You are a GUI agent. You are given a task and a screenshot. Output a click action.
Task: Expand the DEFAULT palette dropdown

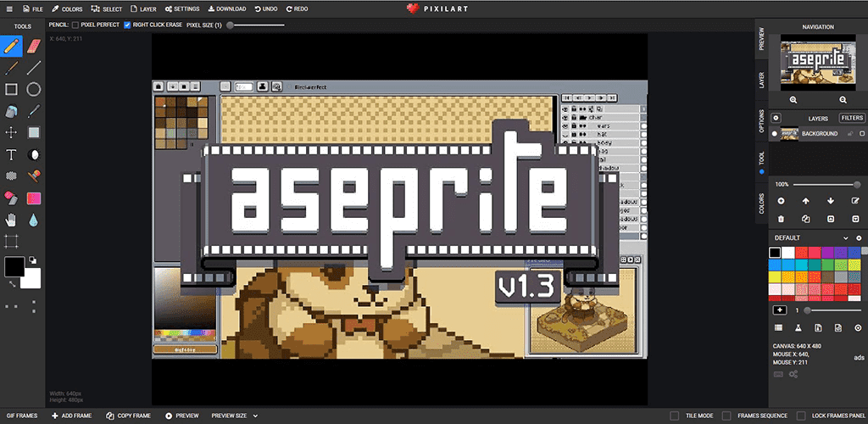tap(845, 238)
